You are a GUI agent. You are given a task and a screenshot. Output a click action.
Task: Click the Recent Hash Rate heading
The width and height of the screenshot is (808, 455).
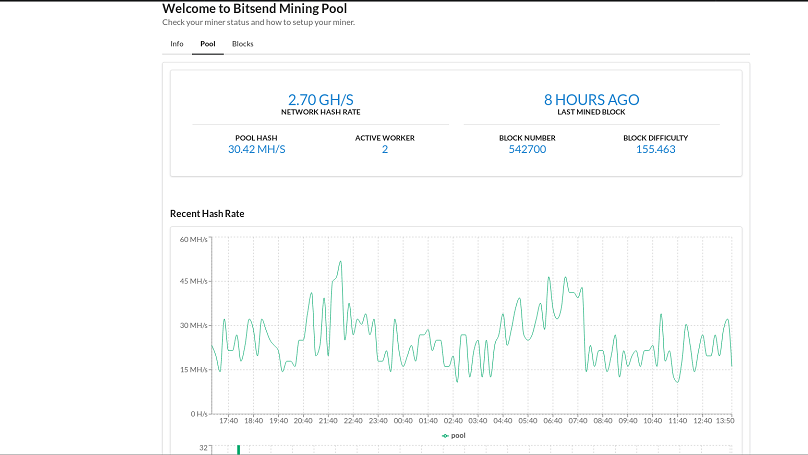207,214
